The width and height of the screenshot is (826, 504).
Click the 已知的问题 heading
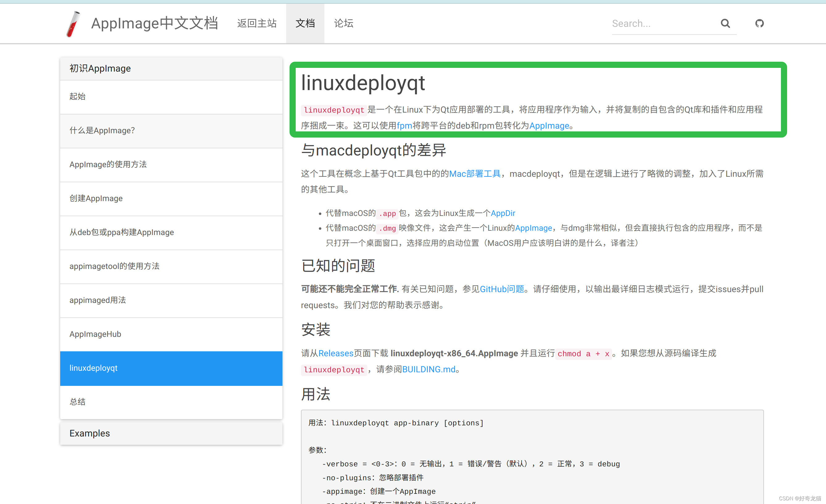point(338,266)
